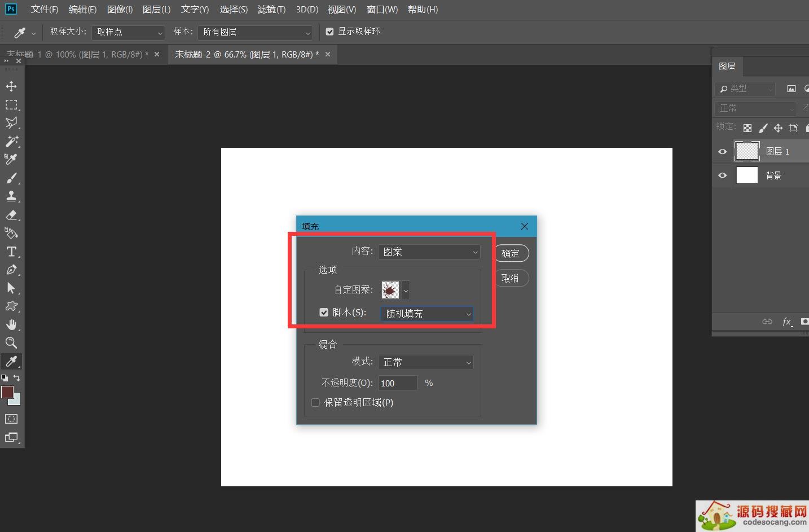The image size is (809, 532).
Task: Select the Horizontal Type tool
Action: (x=11, y=252)
